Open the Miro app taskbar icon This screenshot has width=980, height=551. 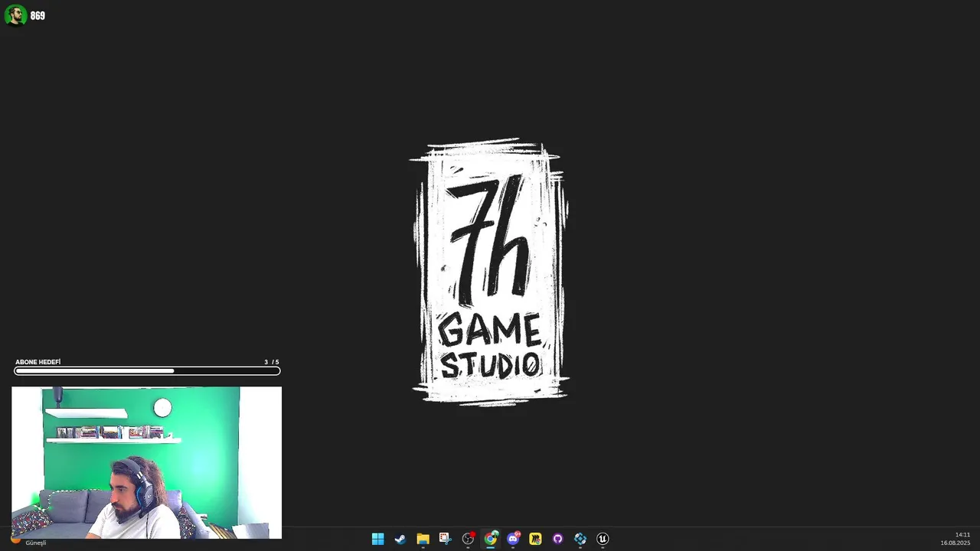pyautogui.click(x=535, y=539)
